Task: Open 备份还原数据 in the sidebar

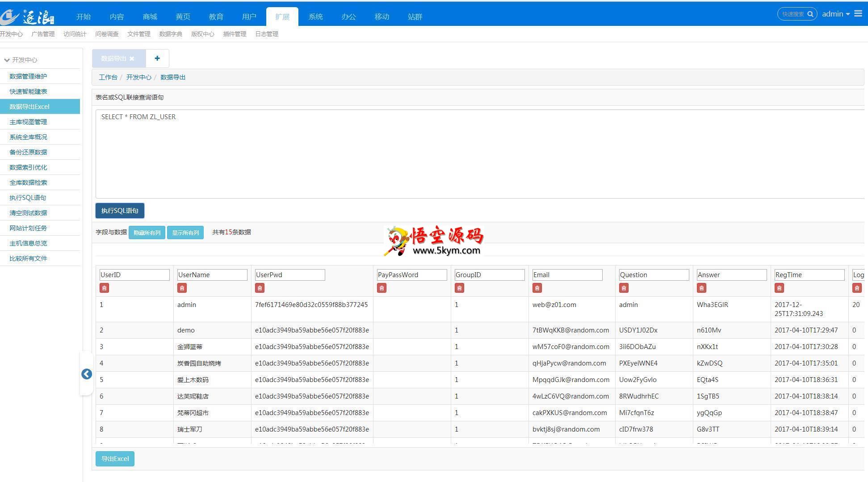Action: click(40, 152)
